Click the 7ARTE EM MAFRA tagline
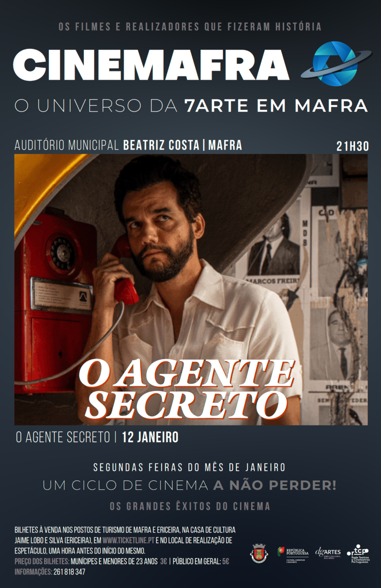This screenshot has height=588, width=381. point(276,106)
